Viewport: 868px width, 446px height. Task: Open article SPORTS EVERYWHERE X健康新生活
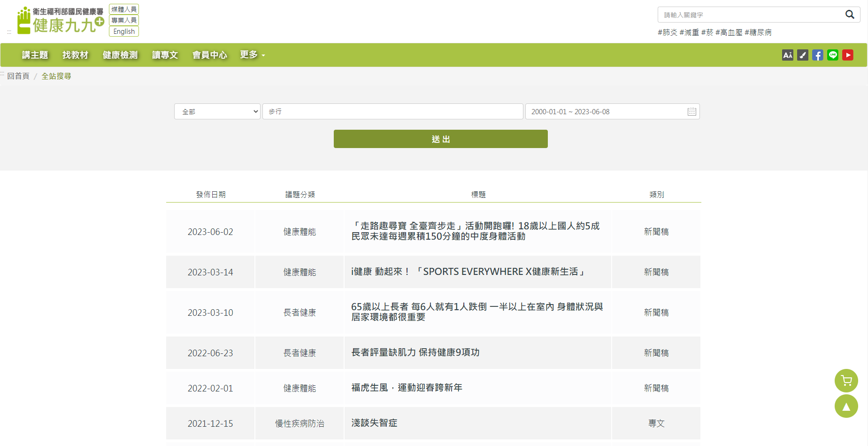[468, 272]
